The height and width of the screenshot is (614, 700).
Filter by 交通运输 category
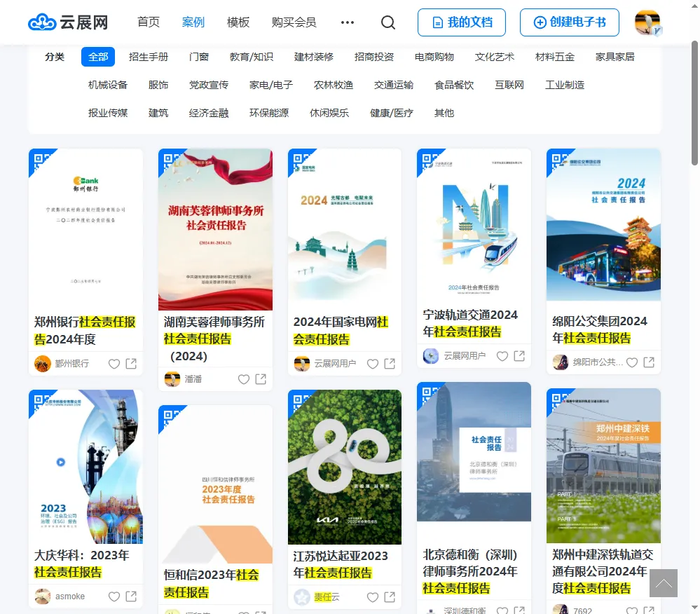[394, 85]
